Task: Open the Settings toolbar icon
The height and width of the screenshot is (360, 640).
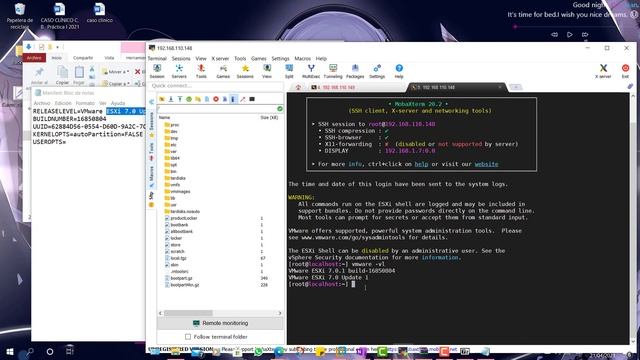Action: (377, 71)
